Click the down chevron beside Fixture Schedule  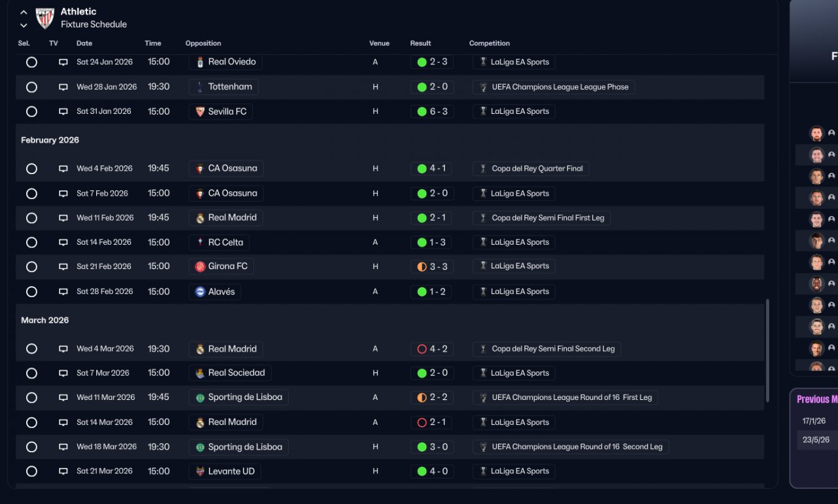point(24,26)
